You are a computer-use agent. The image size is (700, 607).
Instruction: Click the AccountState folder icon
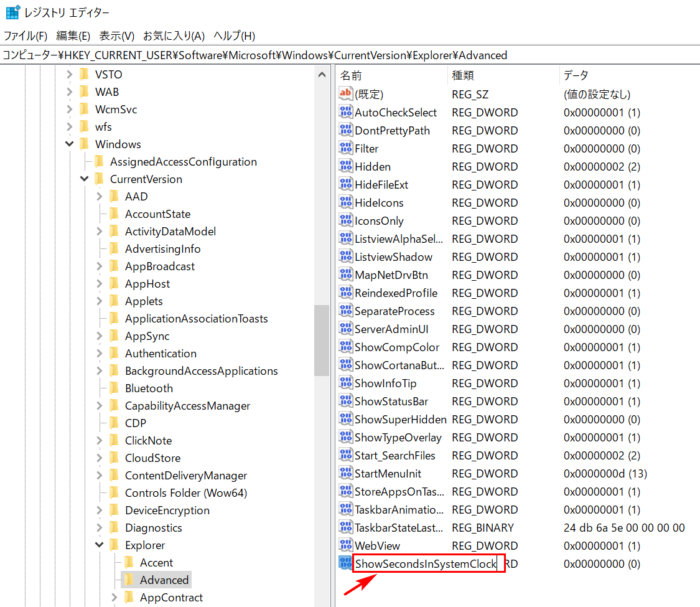(x=114, y=214)
